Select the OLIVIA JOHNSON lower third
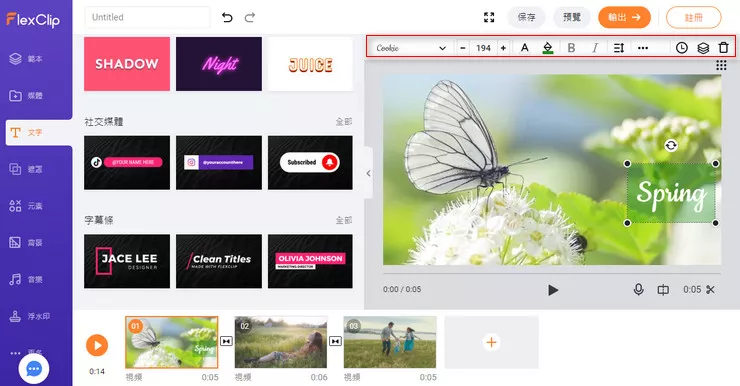The height and width of the screenshot is (386, 740). (x=310, y=261)
